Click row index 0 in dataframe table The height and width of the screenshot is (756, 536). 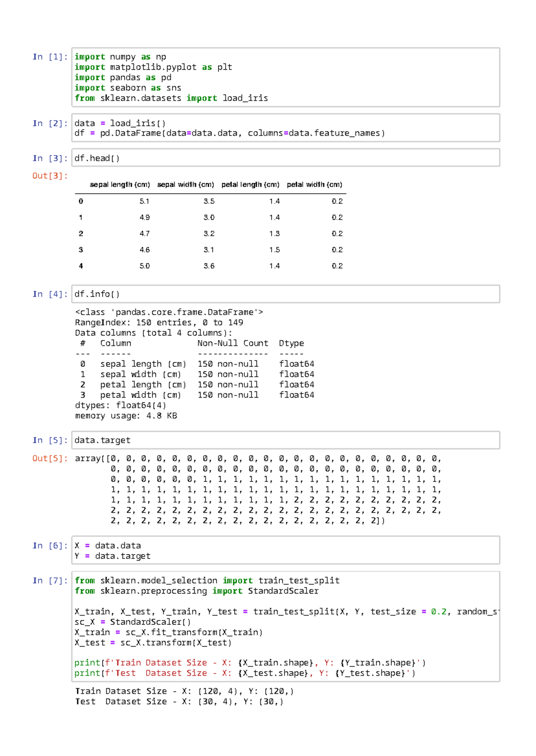click(81, 201)
